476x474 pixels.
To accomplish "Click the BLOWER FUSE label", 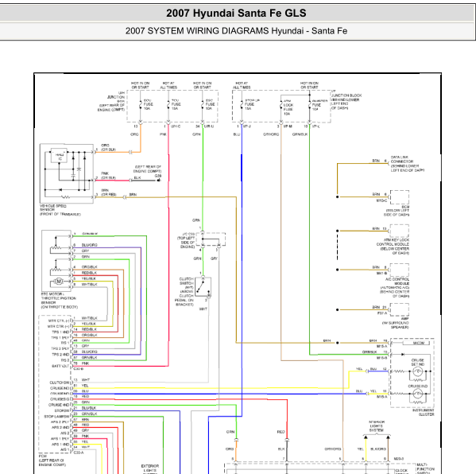I will click(319, 105).
